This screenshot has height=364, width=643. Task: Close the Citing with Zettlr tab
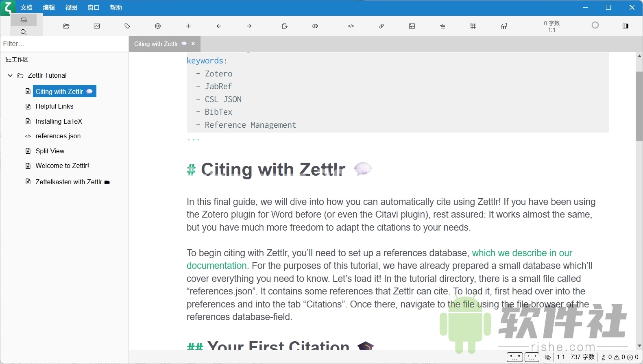click(x=193, y=44)
